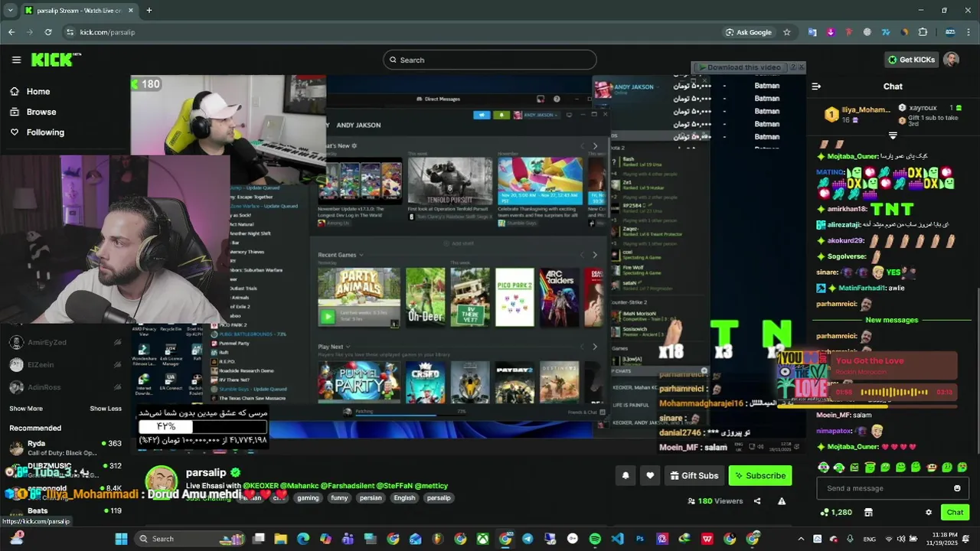Open Following in the sidebar

point(45,132)
